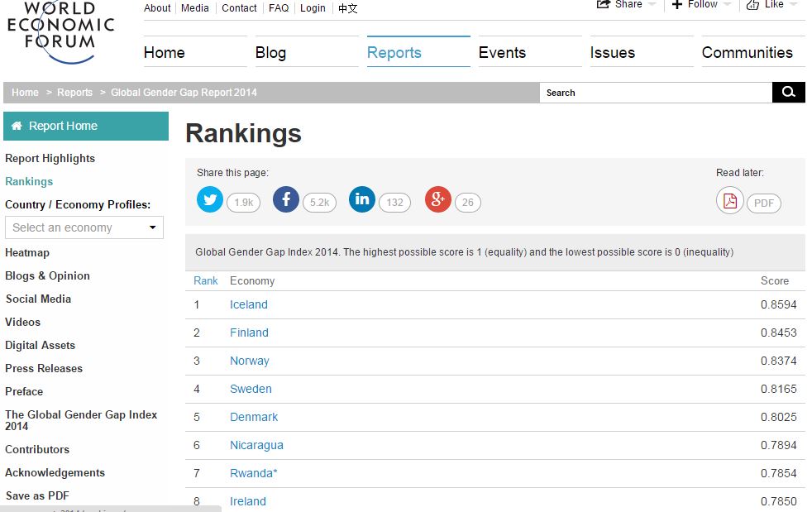The image size is (812, 512).
Task: Click the Like thumbs-up button
Action: [752, 5]
